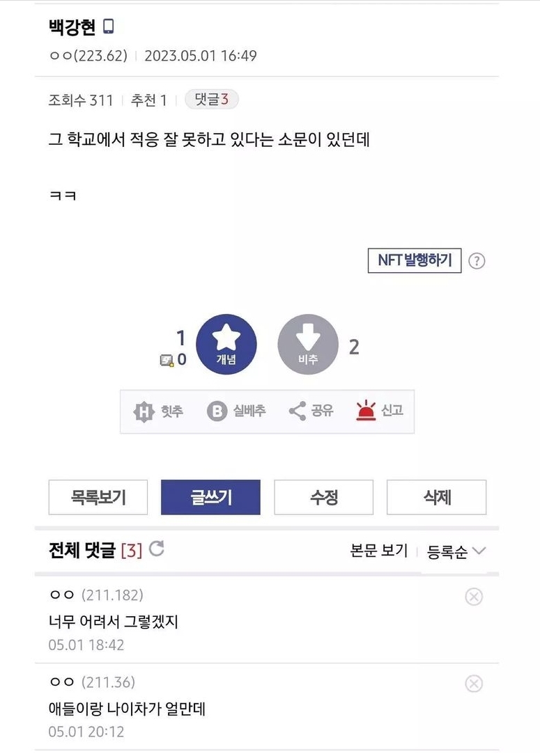Click the 비추 downvote arrow icon
The height and width of the screenshot is (756, 540).
tap(308, 344)
